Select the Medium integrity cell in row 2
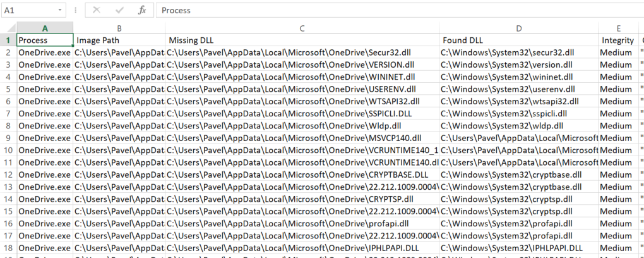644x258 pixels. point(619,52)
